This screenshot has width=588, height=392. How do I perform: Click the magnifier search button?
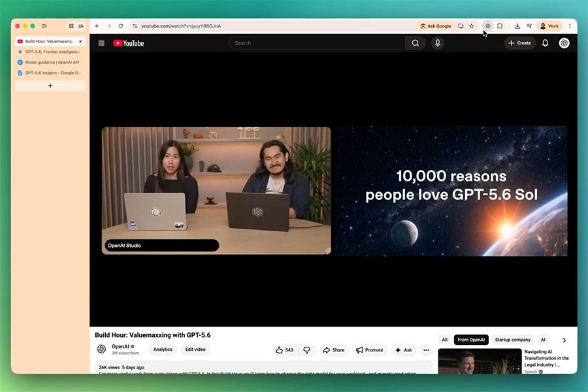[x=415, y=43]
